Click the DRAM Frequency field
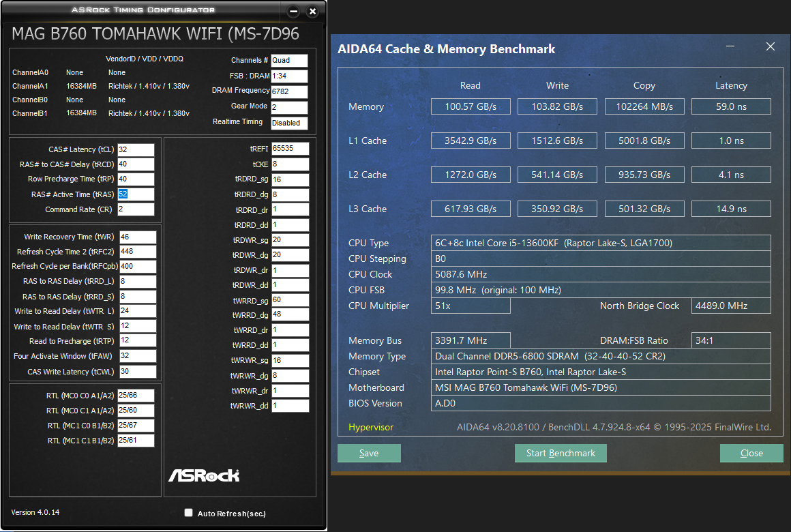 click(x=289, y=92)
